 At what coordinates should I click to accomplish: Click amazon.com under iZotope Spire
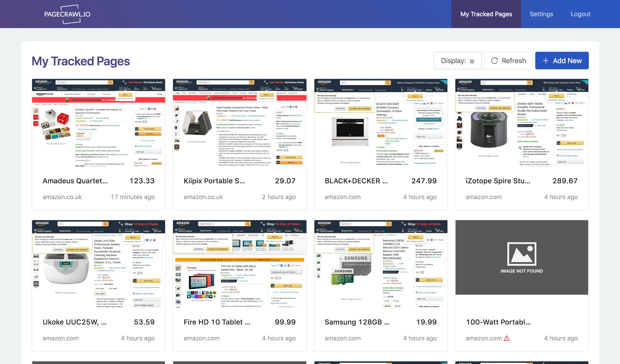tap(484, 197)
